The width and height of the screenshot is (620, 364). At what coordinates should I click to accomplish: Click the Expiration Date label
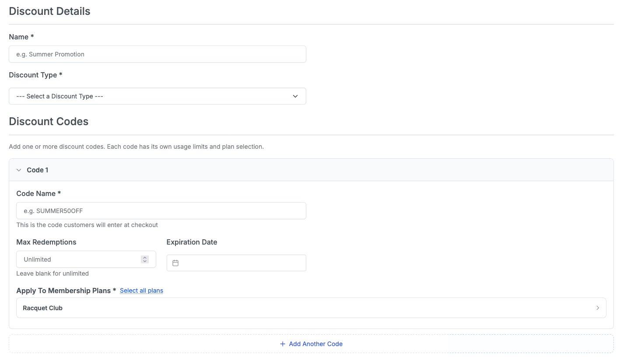point(192,242)
